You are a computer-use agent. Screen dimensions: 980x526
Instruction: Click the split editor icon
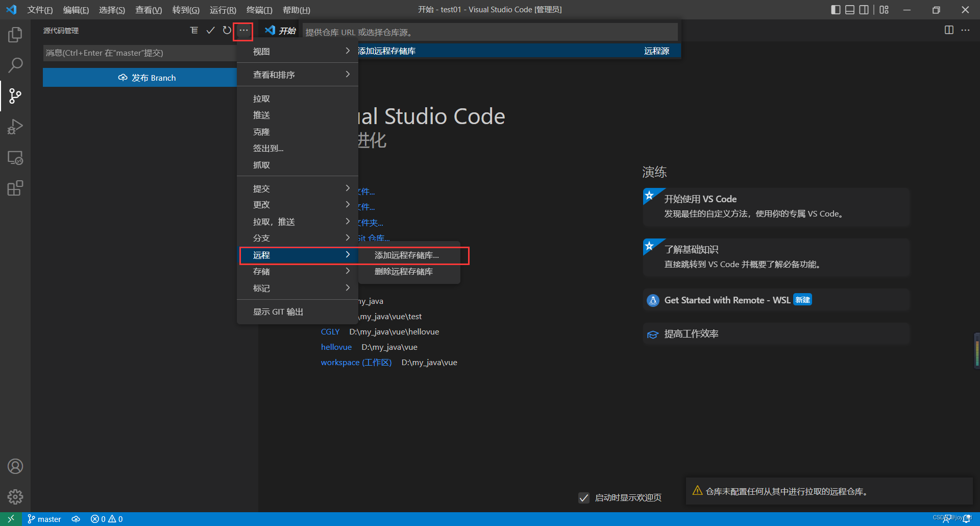click(949, 30)
